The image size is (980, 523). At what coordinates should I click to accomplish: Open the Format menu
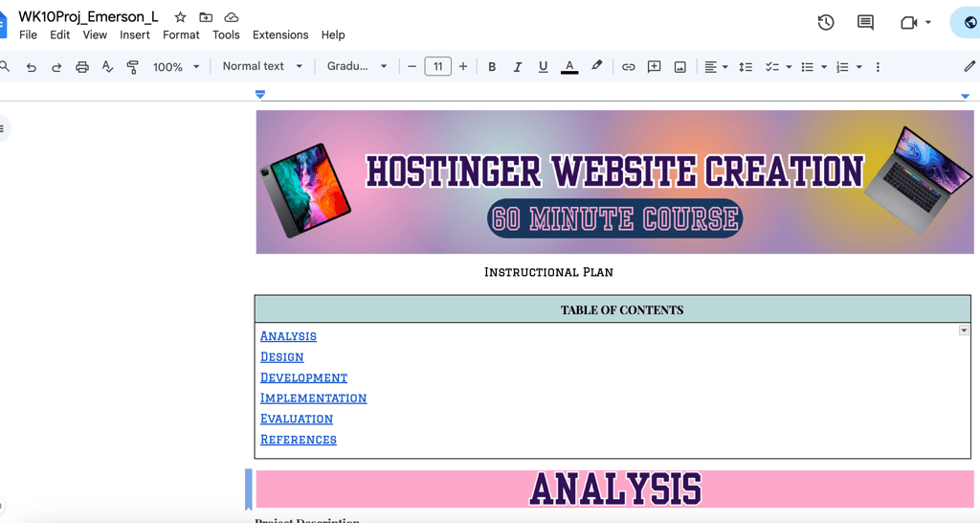[181, 35]
